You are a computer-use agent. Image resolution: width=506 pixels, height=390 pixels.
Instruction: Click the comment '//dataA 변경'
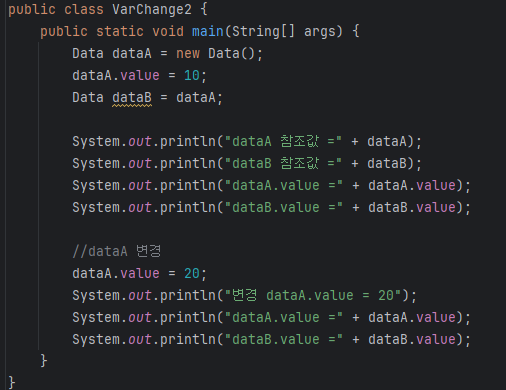[117, 251]
